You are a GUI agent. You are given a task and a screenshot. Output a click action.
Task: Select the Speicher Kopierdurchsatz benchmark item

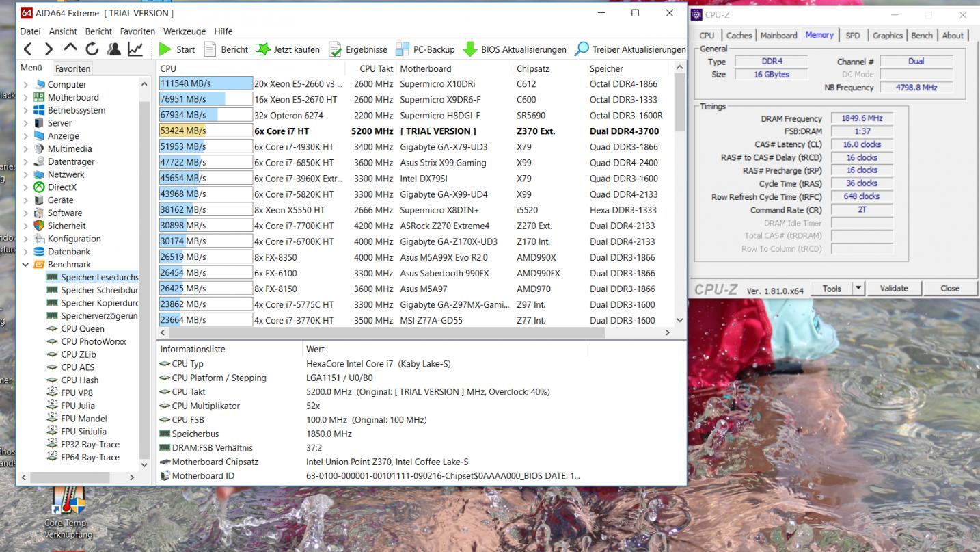pos(99,303)
